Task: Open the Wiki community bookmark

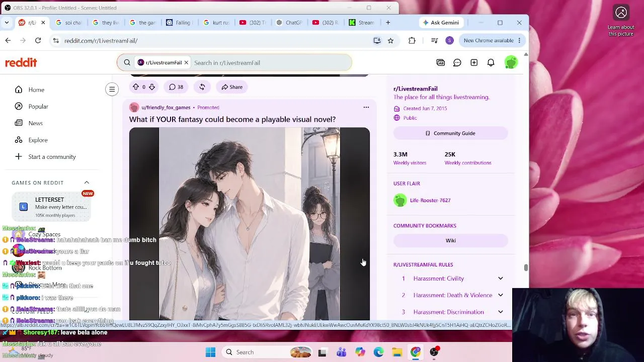Action: point(451,240)
